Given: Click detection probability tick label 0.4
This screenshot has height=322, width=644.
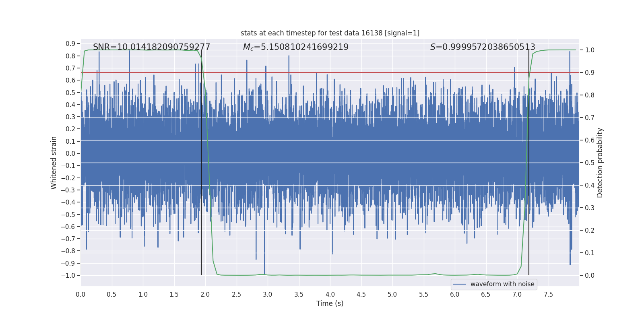Looking at the screenshot, I should tap(590, 185).
